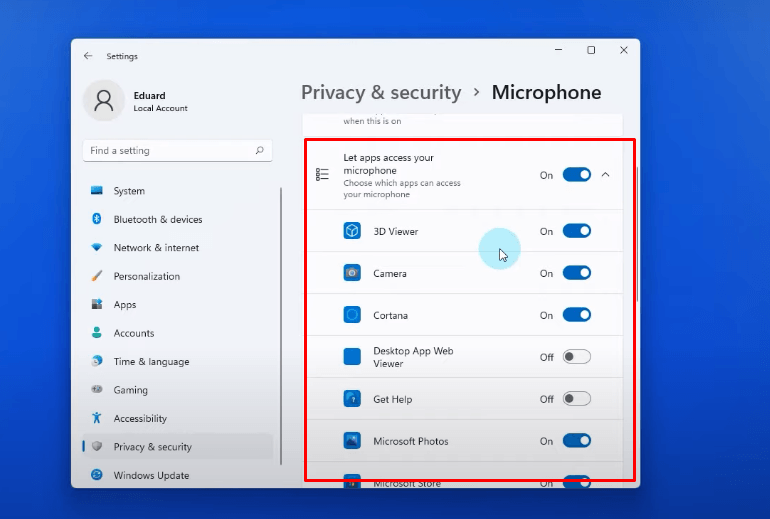The width and height of the screenshot is (770, 519).
Task: Click the Get Help app icon
Action: pyautogui.click(x=352, y=399)
